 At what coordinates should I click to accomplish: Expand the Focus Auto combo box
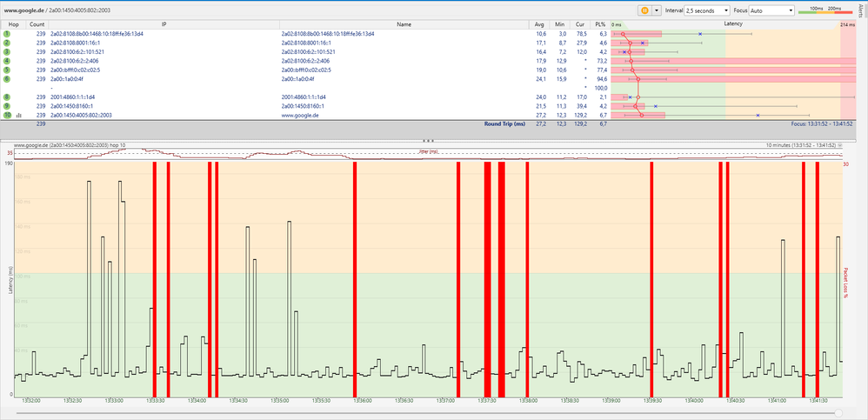point(771,10)
